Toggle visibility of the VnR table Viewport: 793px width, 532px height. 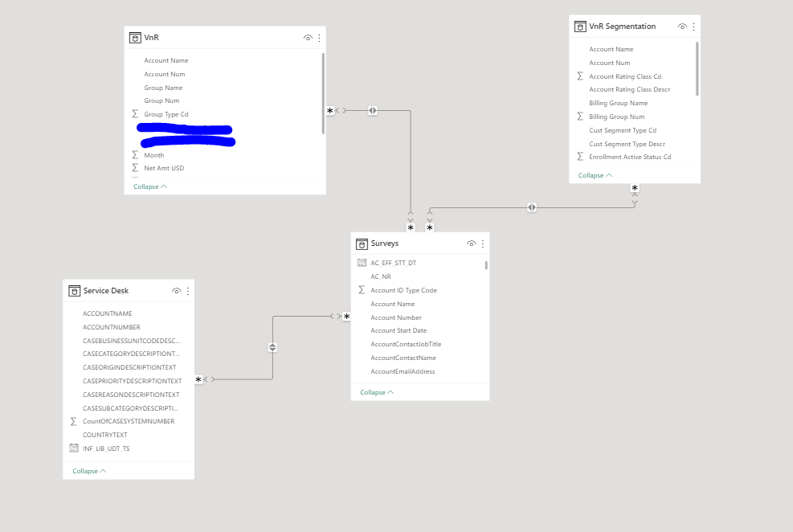click(308, 38)
